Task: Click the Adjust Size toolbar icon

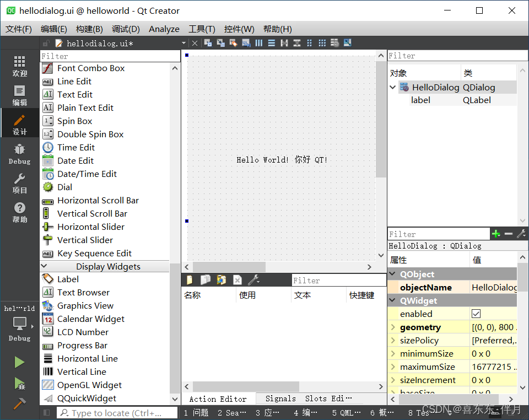Action: pyautogui.click(x=348, y=43)
